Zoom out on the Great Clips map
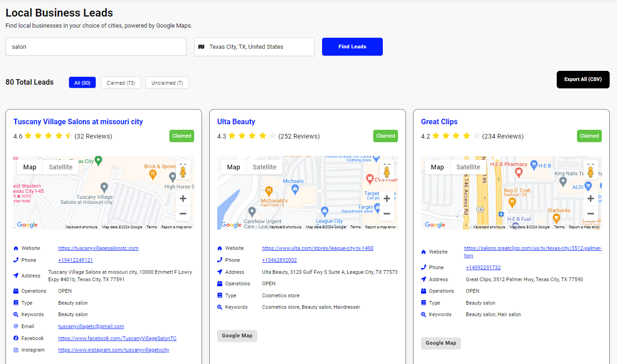 point(590,214)
